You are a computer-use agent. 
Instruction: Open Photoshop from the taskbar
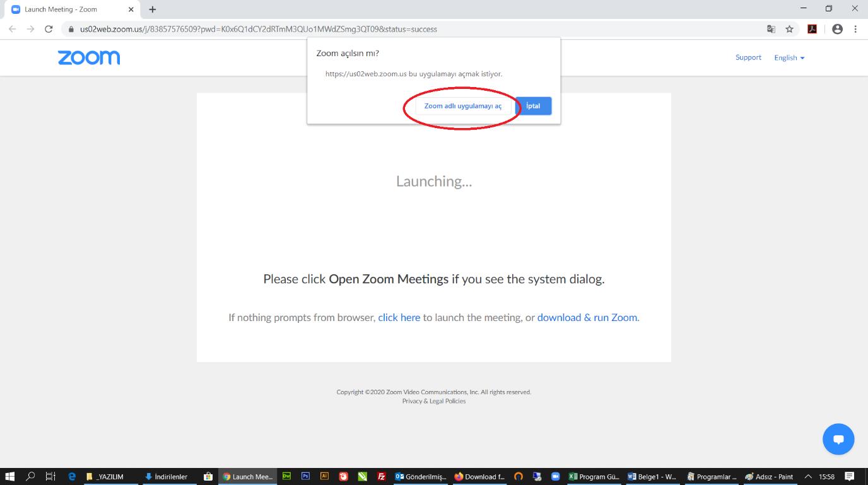[x=305, y=477]
